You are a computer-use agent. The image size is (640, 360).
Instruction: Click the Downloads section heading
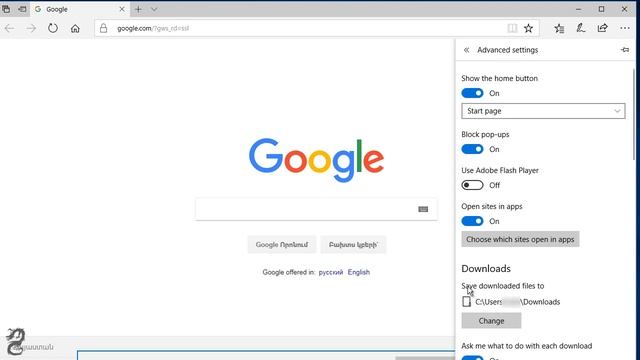tap(486, 269)
